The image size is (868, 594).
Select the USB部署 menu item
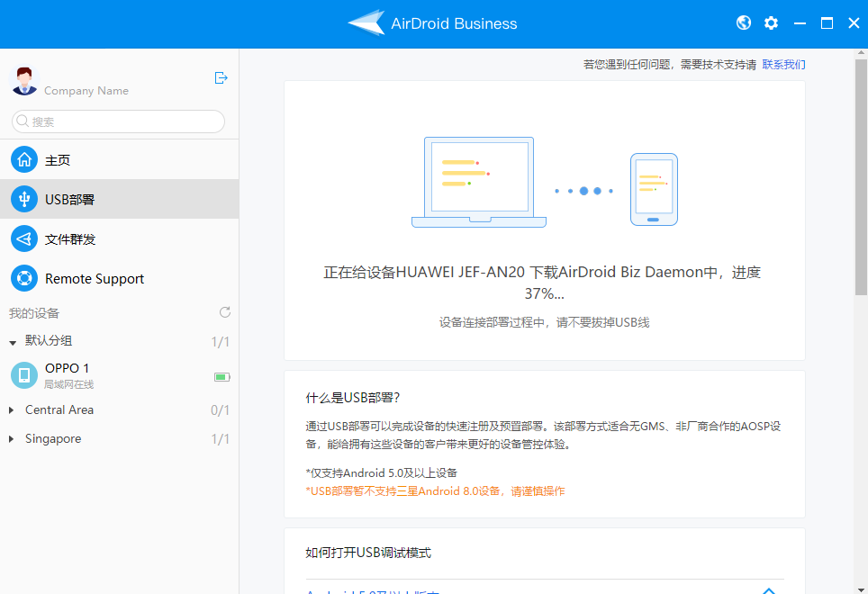tap(120, 199)
